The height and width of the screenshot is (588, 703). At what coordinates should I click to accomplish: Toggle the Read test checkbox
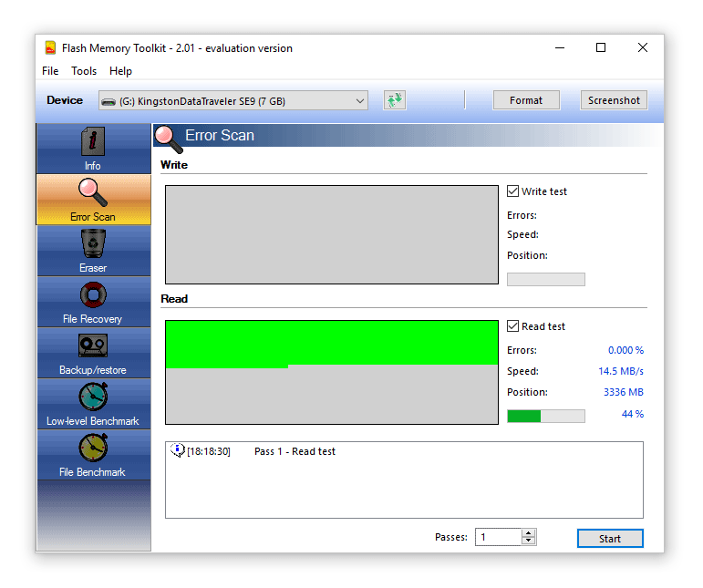(512, 325)
